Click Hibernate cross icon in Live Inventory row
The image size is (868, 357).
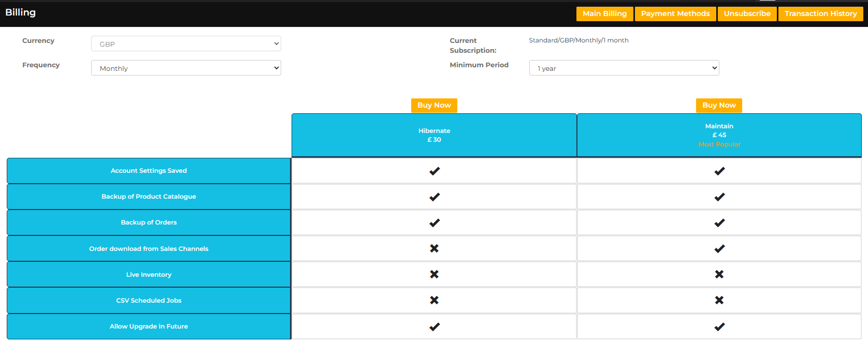434,274
